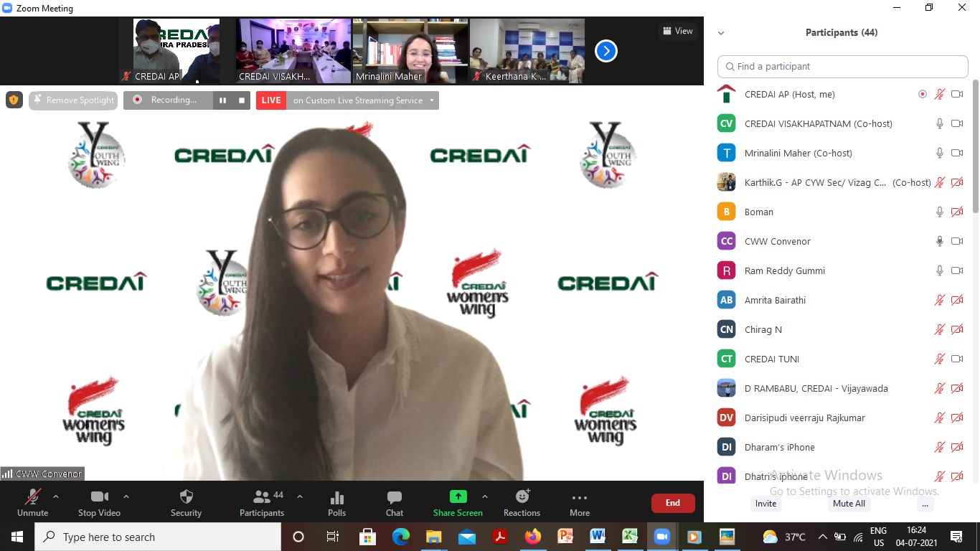980x551 pixels.
Task: Collapse the Participants panel chevron
Action: (721, 33)
